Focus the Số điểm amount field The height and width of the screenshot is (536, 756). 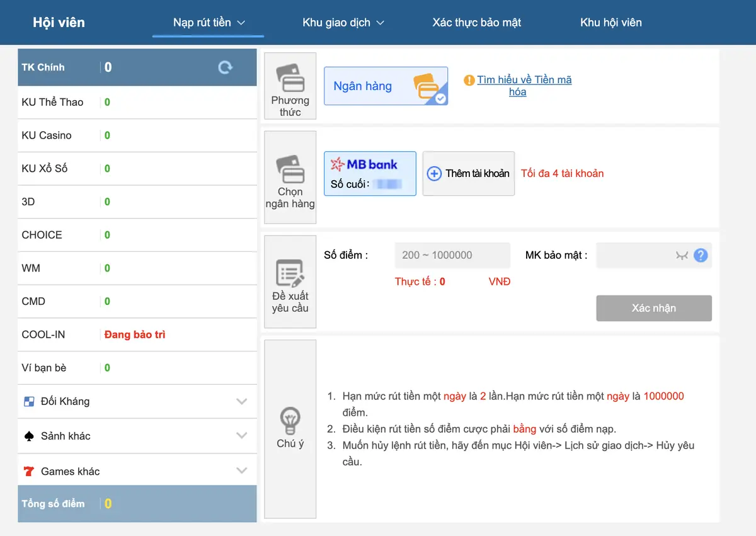click(x=452, y=255)
